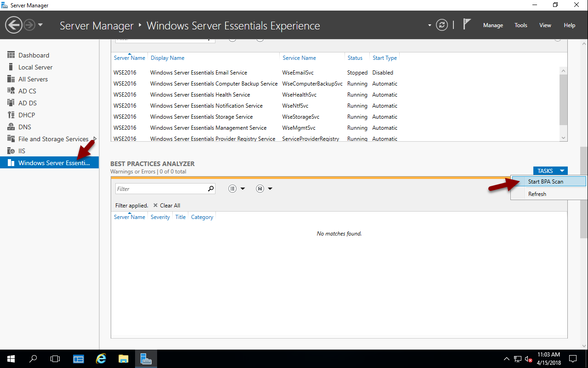Select Windows Server Essentials Management Service row
This screenshot has width=588, height=368.
click(335, 128)
